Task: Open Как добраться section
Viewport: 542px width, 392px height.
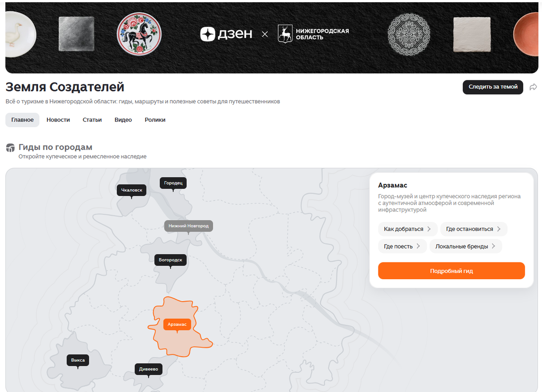Action: click(x=407, y=229)
